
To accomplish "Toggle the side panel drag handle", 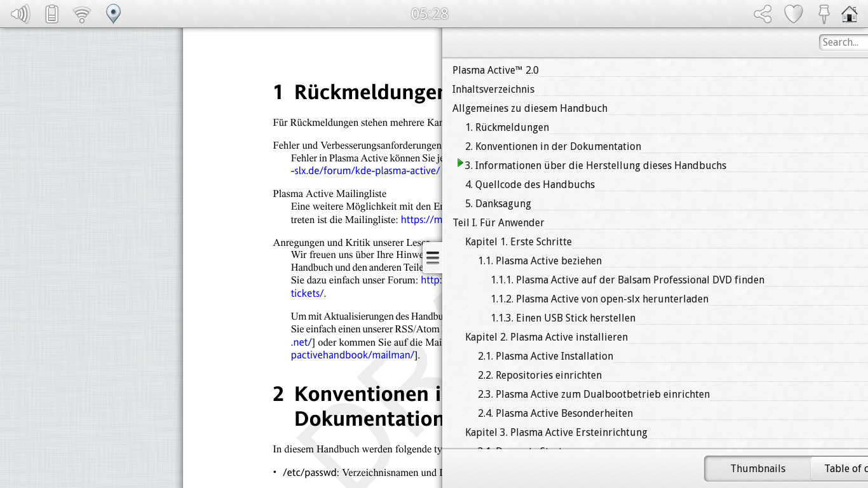I will [x=433, y=257].
